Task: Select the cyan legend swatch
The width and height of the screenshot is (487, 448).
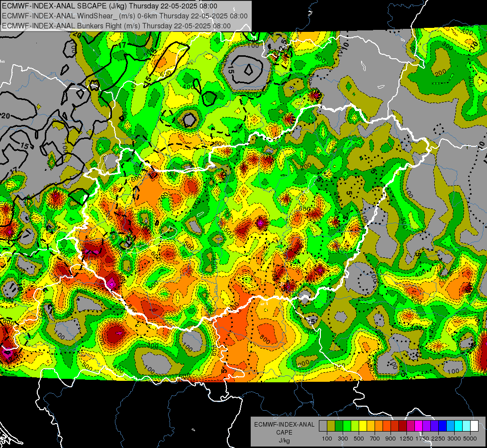Action: pos(459,426)
